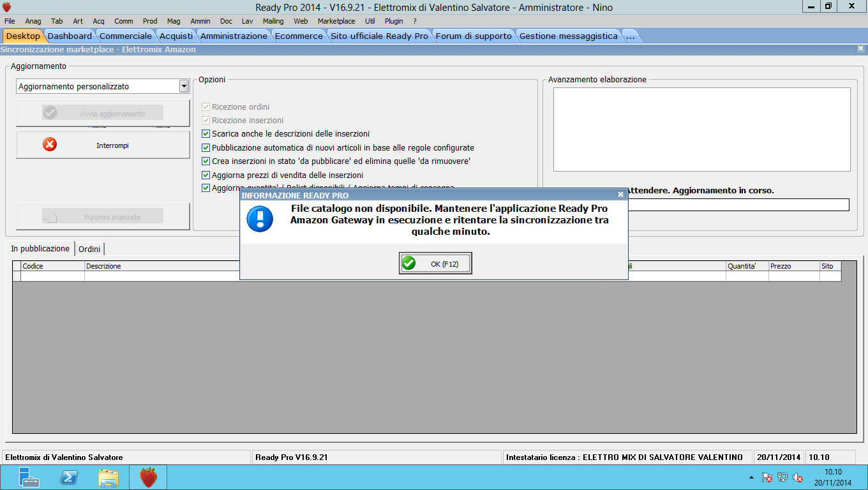868x490 pixels.
Task: Open the ? help menu
Action: click(x=415, y=21)
